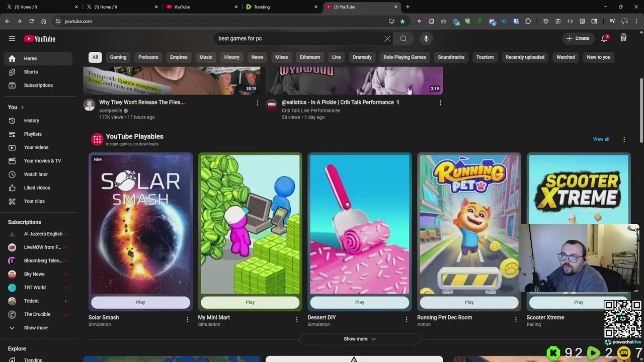Open options for Dessert DIY game

coord(407,319)
